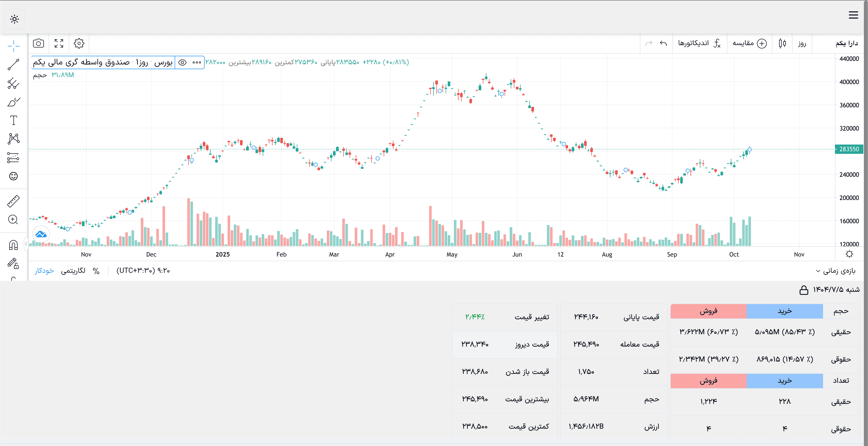The height and width of the screenshot is (446, 868).
Task: Open fullscreen mode for the chart
Action: (59, 43)
